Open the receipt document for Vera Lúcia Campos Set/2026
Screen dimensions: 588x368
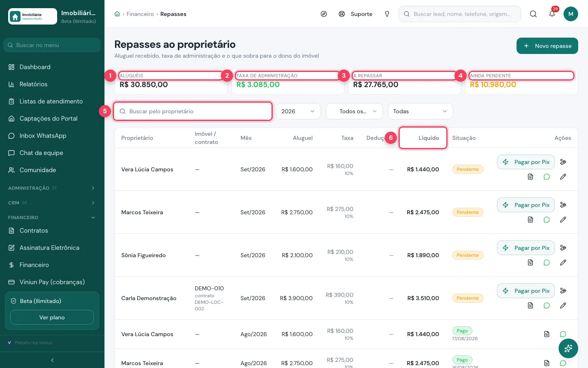click(x=530, y=177)
